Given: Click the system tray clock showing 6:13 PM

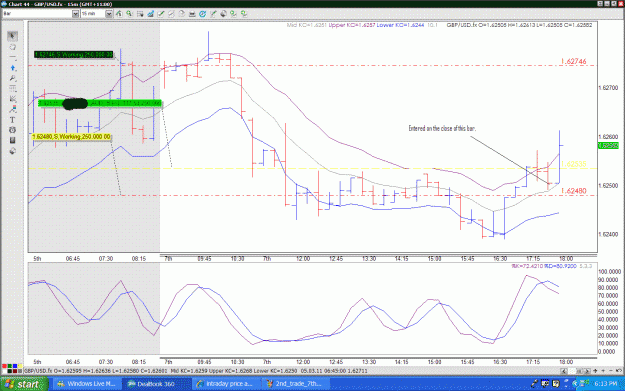Looking at the screenshot, I should 606,384.
